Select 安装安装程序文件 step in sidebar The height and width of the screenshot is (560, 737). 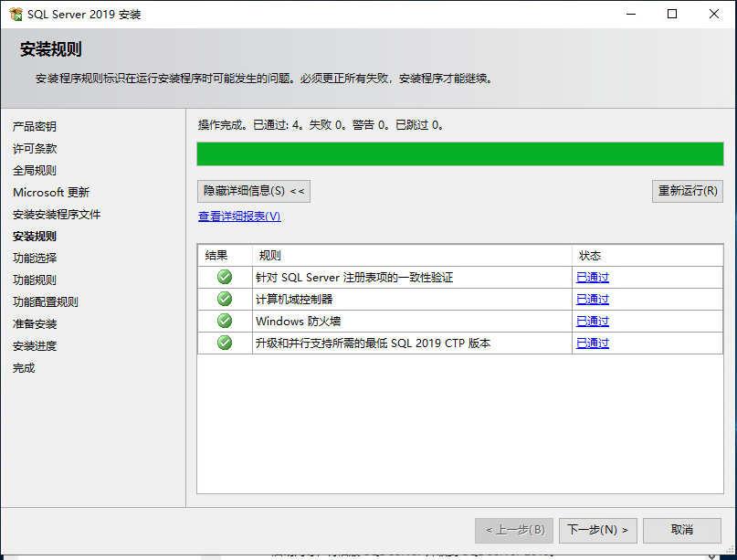point(57,215)
